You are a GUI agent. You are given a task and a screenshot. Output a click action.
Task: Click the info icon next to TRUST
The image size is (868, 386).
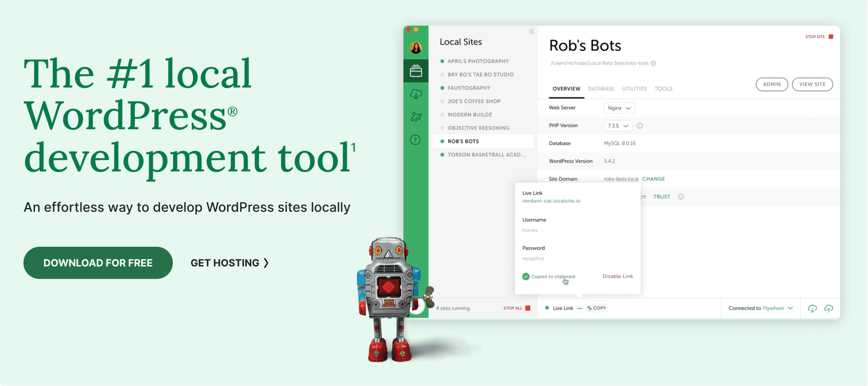pos(681,197)
